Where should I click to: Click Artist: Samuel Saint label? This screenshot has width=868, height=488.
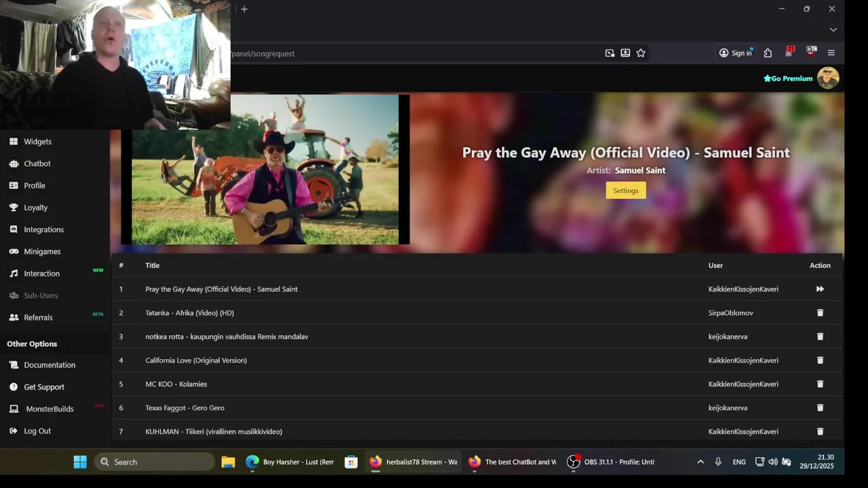(626, 170)
